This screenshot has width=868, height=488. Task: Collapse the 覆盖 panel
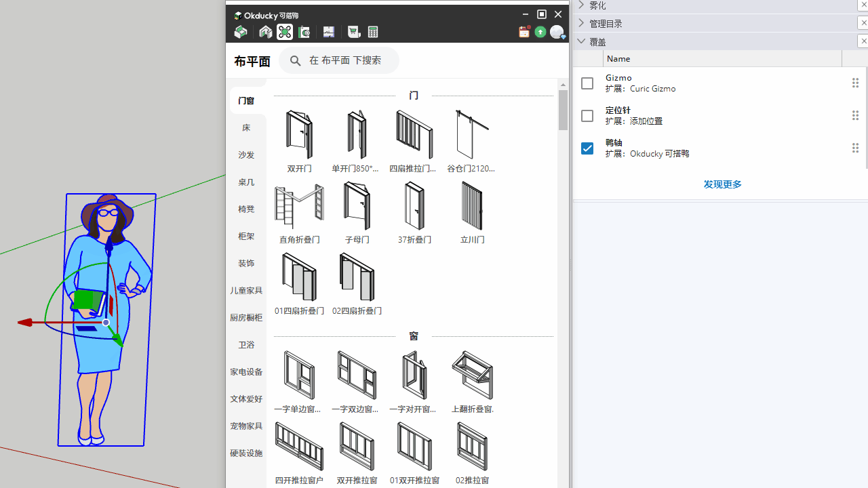[x=581, y=41]
